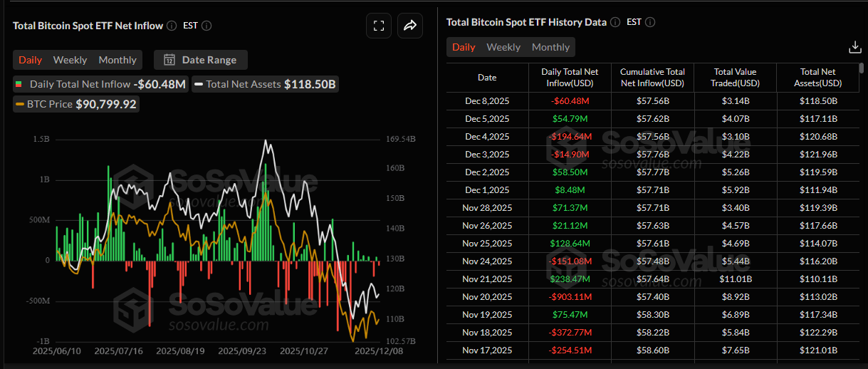Image resolution: width=868 pixels, height=369 pixels.
Task: Click the 2025/06/10 axis date label
Action: (56, 351)
